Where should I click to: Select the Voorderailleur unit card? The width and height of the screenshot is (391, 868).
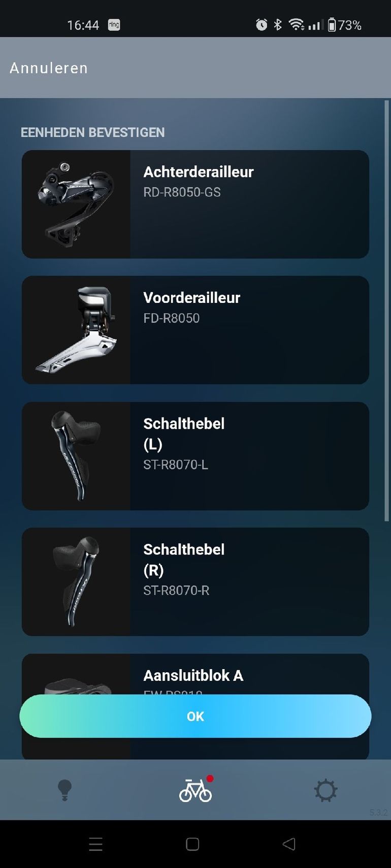[x=195, y=330]
